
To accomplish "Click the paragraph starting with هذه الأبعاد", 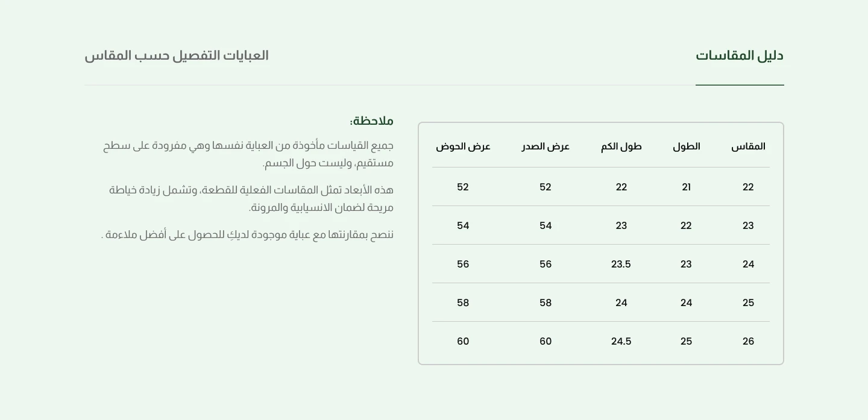I will 251,199.
